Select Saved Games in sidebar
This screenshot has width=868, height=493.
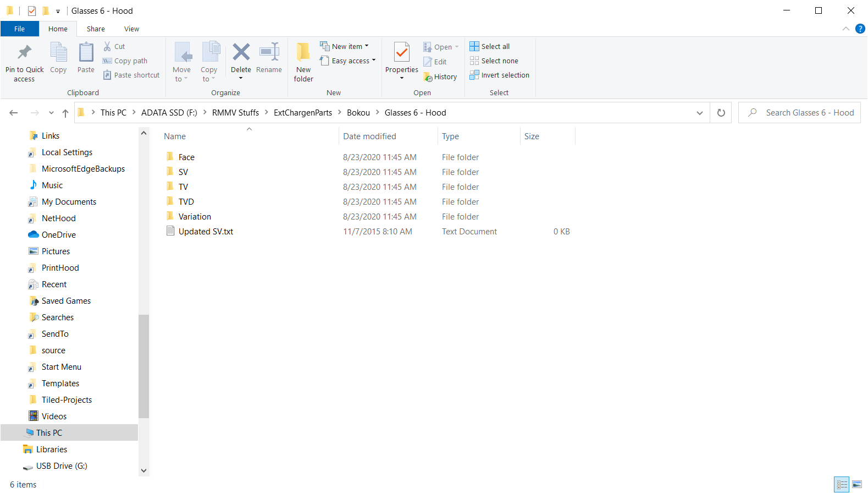[x=66, y=301]
